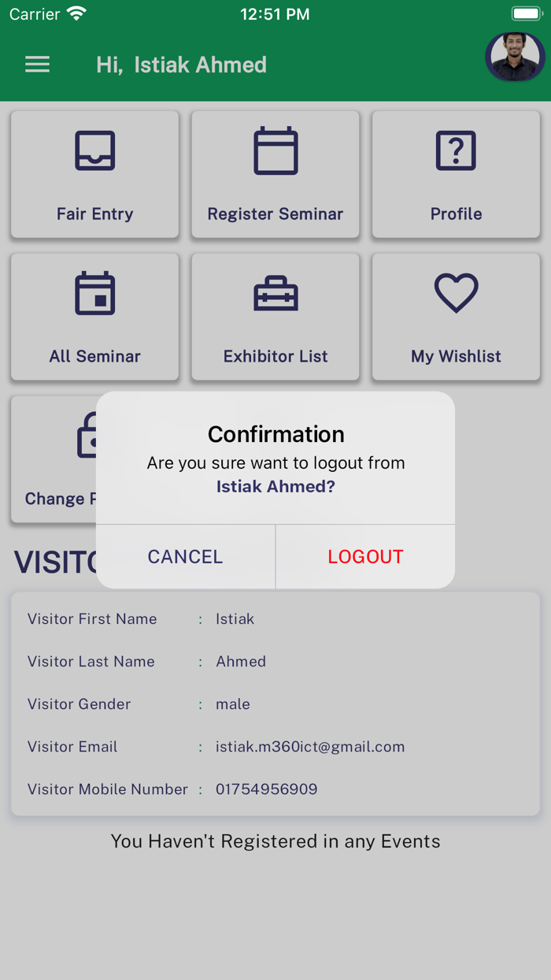Open the Fair Entry section
The height and width of the screenshot is (980, 551).
[94, 173]
